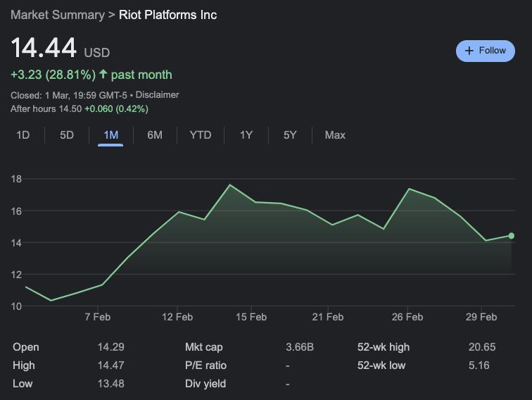Click the USD currency label

pyautogui.click(x=97, y=53)
